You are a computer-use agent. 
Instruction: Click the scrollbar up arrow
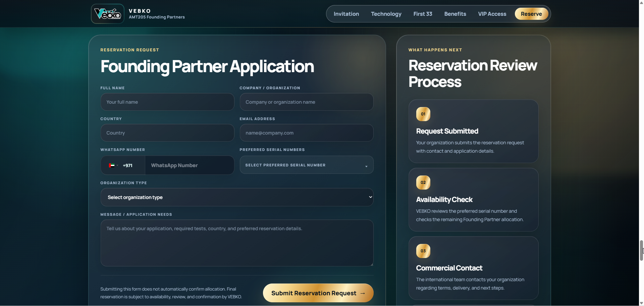[x=641, y=2]
